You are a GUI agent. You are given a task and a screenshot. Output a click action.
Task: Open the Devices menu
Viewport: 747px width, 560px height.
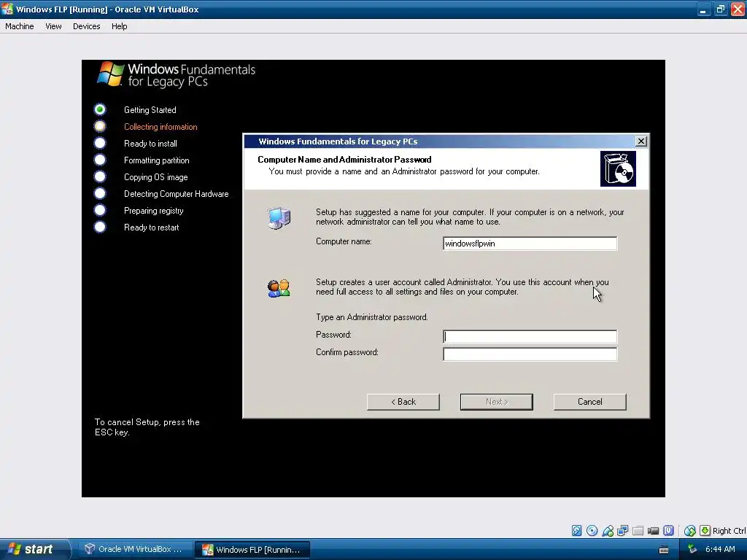[x=86, y=26]
